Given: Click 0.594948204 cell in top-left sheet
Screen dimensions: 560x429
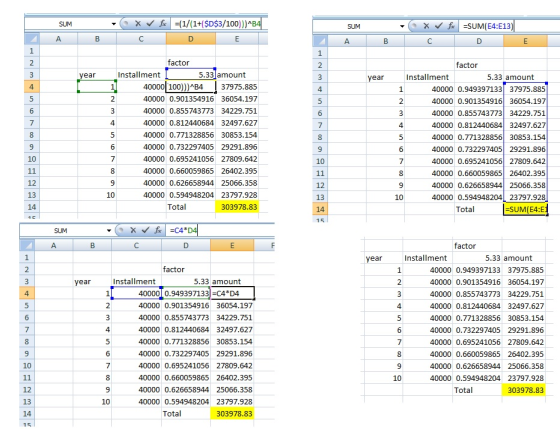Looking at the screenshot, I should tap(191, 195).
